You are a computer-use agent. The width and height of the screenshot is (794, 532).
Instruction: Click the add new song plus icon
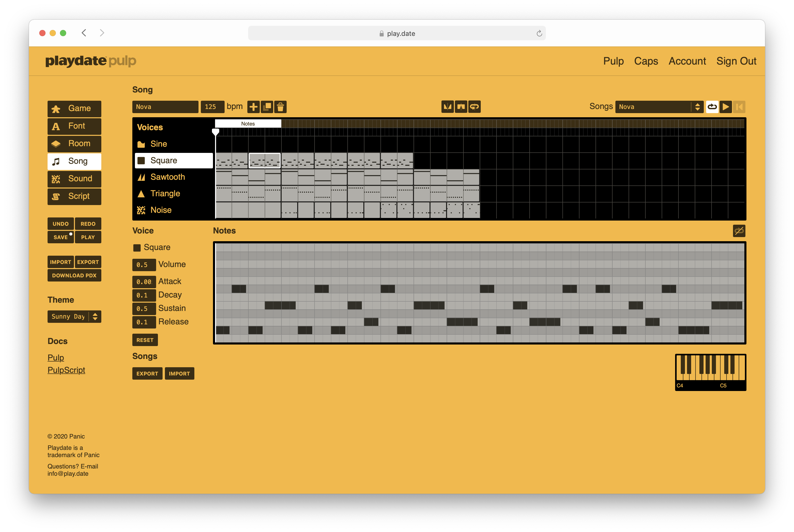pos(253,107)
